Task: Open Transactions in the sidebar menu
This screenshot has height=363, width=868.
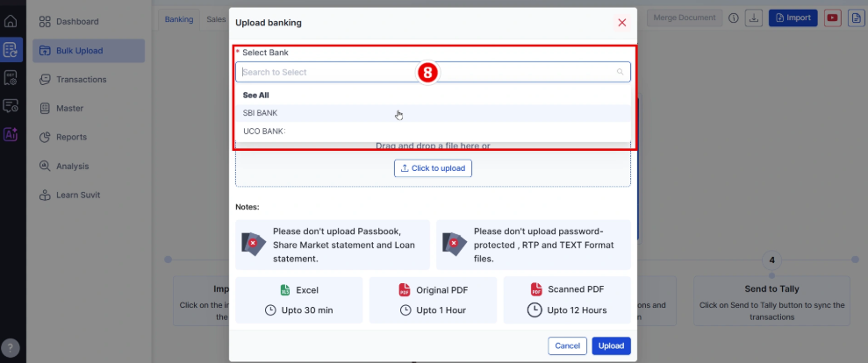Action: [x=81, y=80]
